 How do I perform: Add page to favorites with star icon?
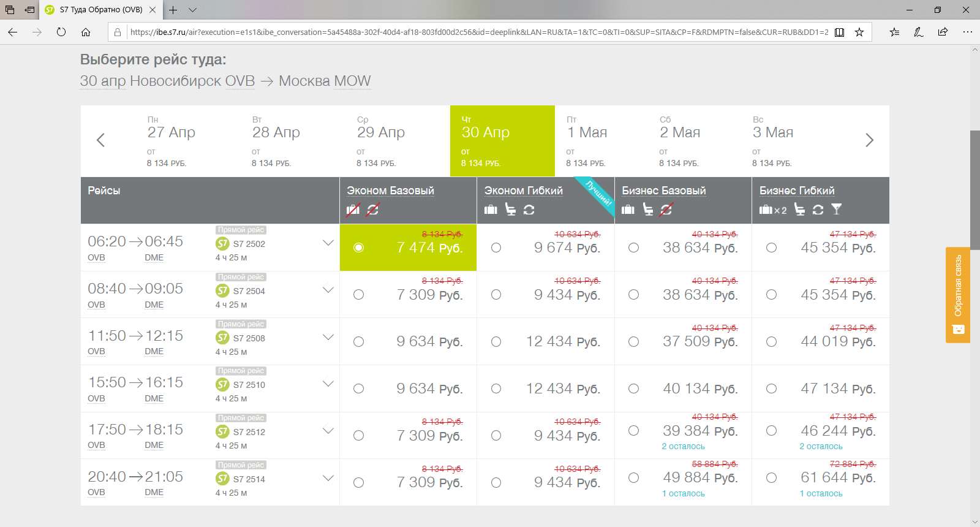[859, 32]
